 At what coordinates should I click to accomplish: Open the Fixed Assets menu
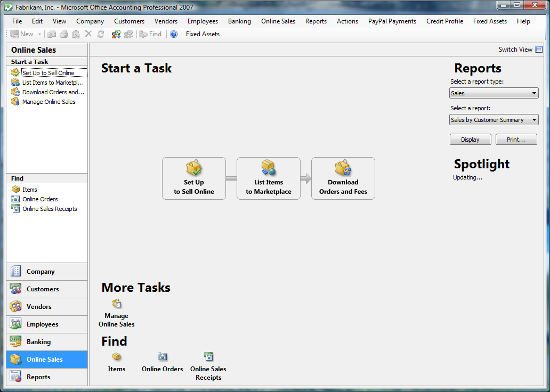point(490,21)
